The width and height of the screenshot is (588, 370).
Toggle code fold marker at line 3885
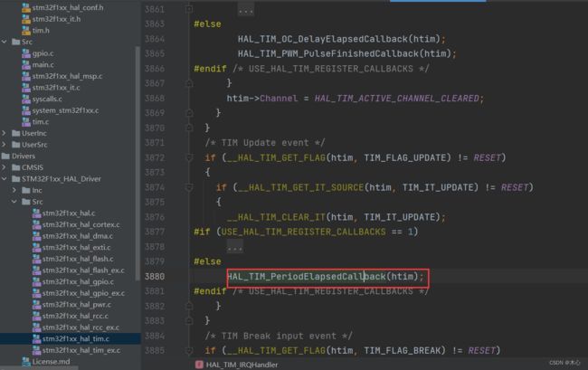click(x=189, y=350)
